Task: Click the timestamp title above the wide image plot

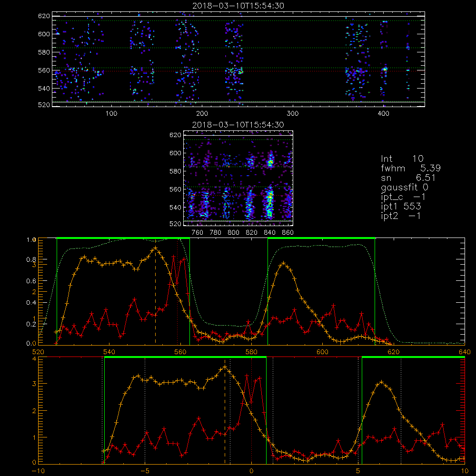Action: [x=238, y=6]
